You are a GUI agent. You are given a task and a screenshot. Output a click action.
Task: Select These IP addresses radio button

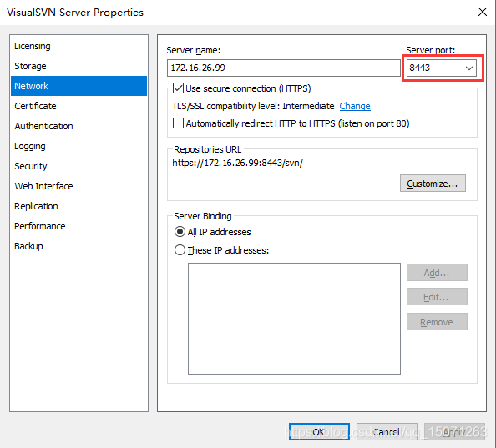point(180,250)
